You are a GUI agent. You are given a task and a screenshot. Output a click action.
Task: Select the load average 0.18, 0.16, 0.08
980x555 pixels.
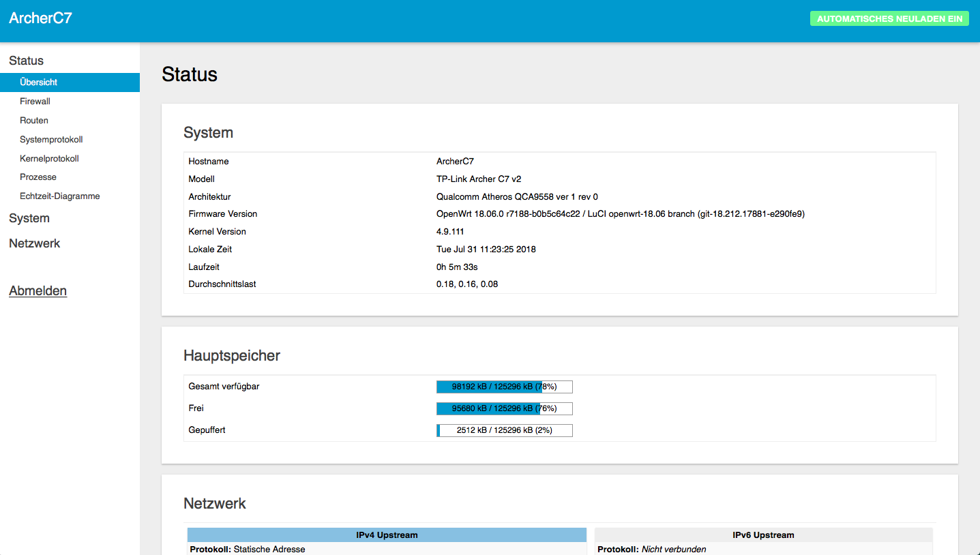467,284
